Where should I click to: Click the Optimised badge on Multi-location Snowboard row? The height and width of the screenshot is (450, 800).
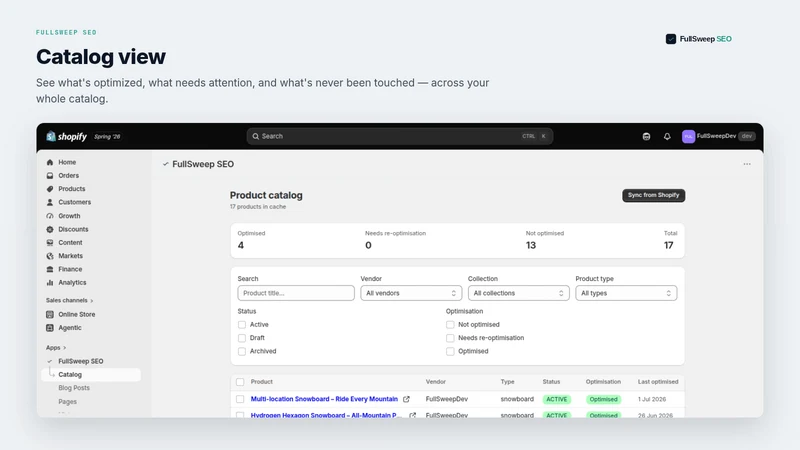click(x=604, y=399)
